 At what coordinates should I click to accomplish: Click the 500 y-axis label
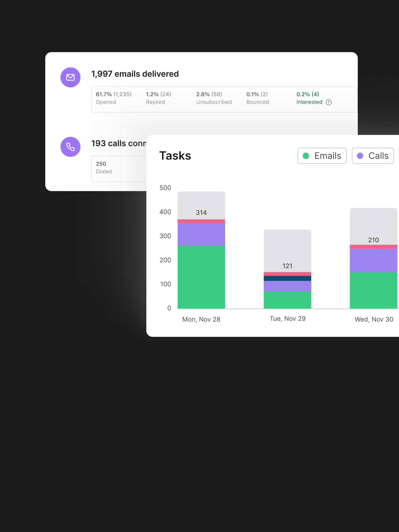pyautogui.click(x=165, y=188)
